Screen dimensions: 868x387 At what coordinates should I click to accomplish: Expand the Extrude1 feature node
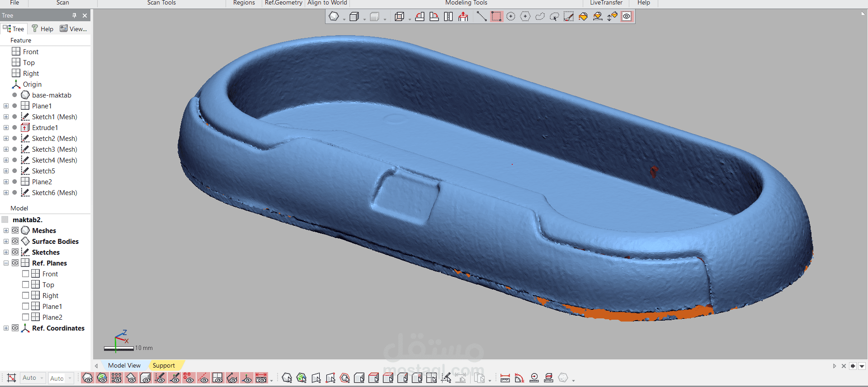coord(6,127)
